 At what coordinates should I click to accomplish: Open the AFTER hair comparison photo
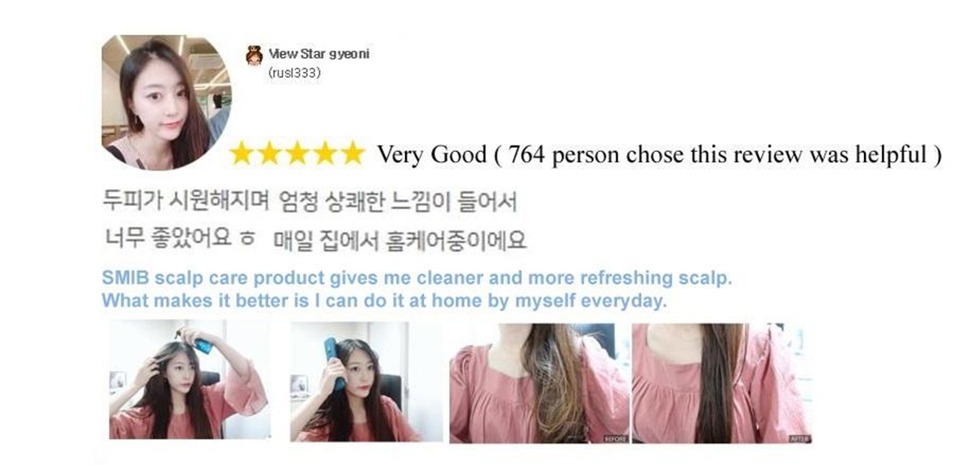pyautogui.click(x=722, y=383)
